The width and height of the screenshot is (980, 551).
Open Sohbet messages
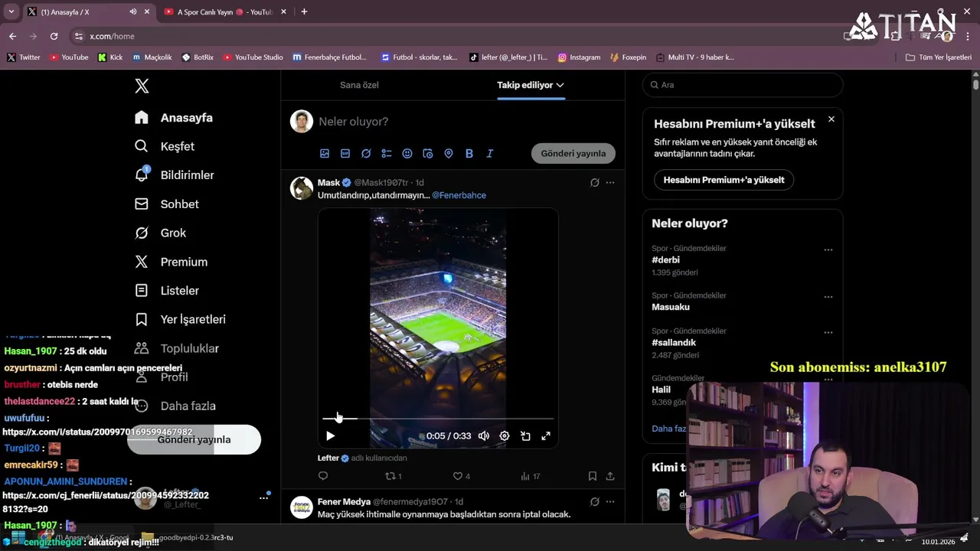pos(167,204)
